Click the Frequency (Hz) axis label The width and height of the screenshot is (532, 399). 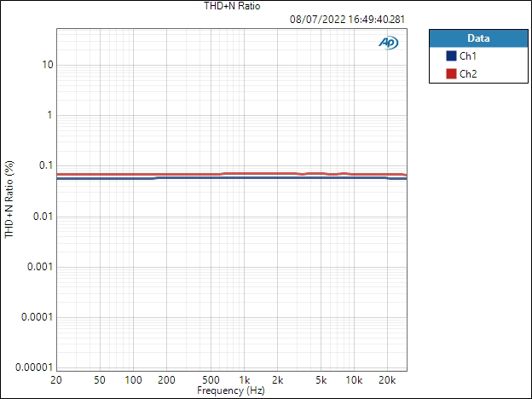231,390
